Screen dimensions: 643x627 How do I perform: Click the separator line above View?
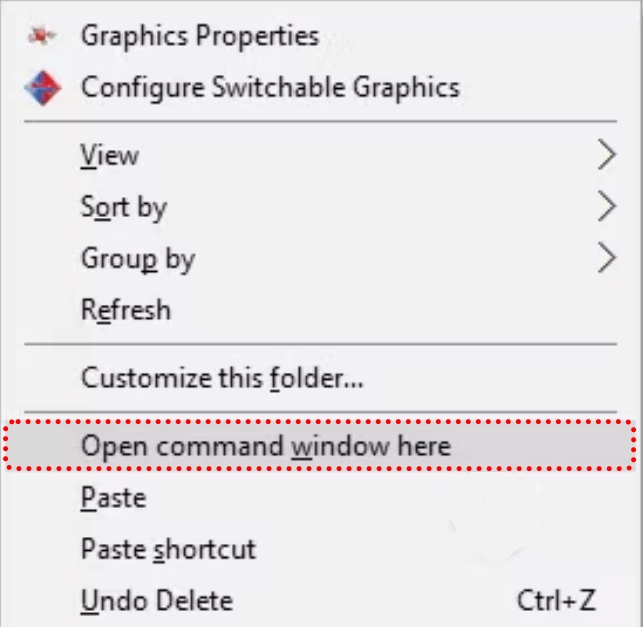pyautogui.click(x=320, y=123)
